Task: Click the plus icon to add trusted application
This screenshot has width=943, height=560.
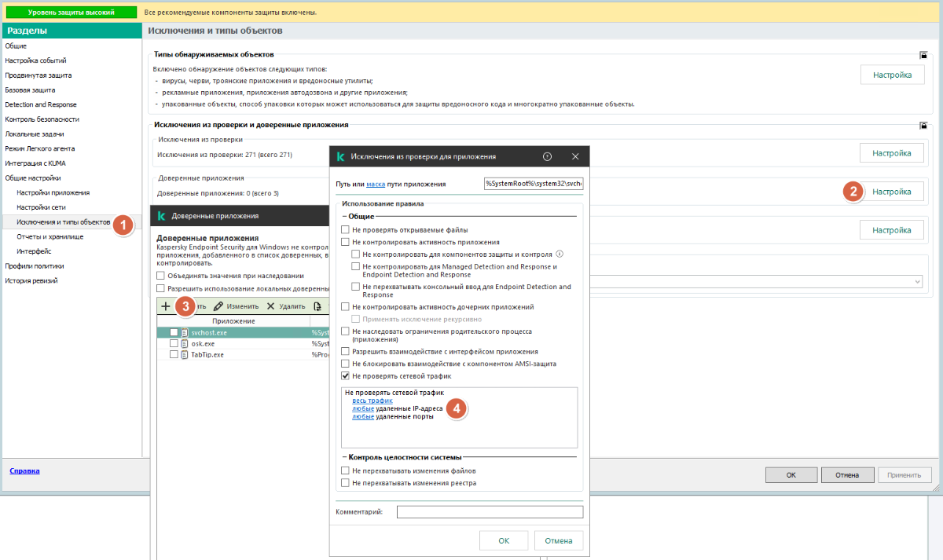Action: pyautogui.click(x=165, y=306)
